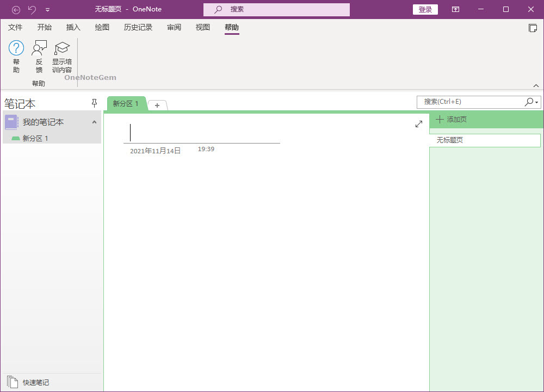Image resolution: width=544 pixels, height=392 pixels.
Task: Add a new section with plus tab
Action: 157,105
